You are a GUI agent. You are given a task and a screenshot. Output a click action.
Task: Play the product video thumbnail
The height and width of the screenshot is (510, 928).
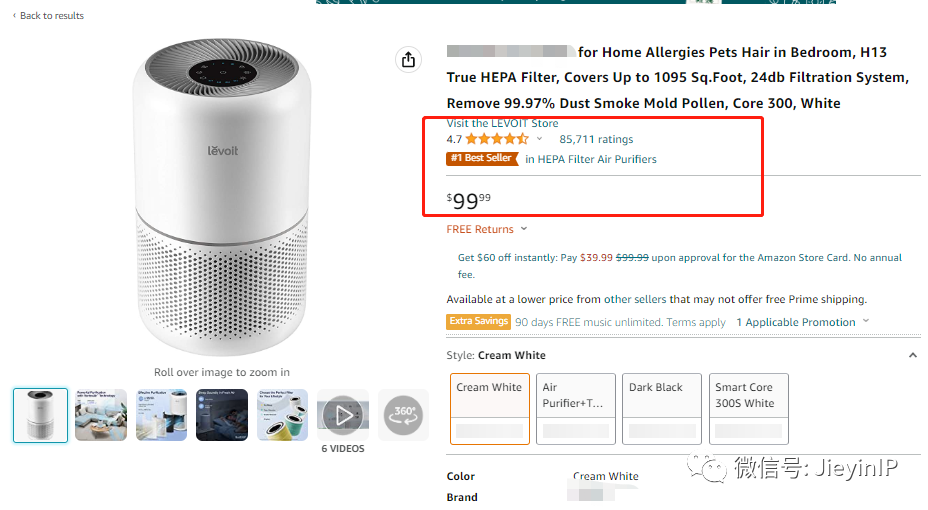coord(343,414)
